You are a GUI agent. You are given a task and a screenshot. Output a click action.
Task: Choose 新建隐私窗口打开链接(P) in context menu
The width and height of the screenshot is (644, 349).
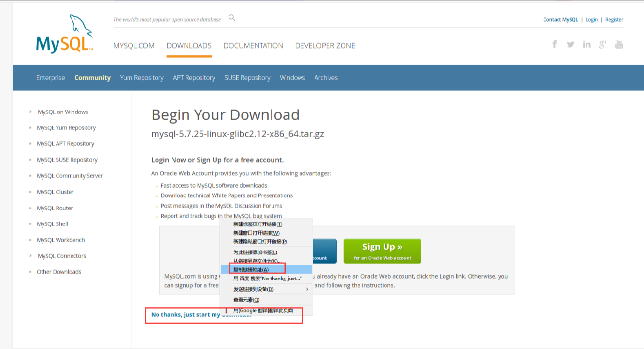(266, 241)
